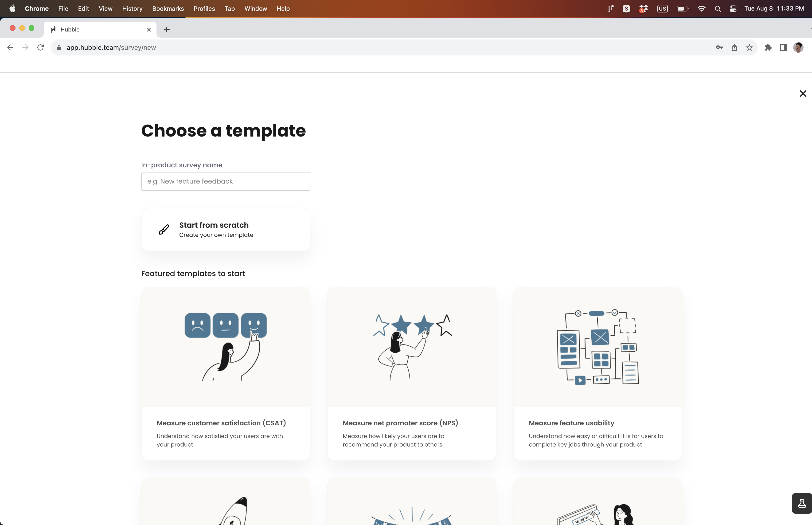Viewport: 812px width, 525px height.
Task: Open the History menu
Action: click(x=132, y=8)
